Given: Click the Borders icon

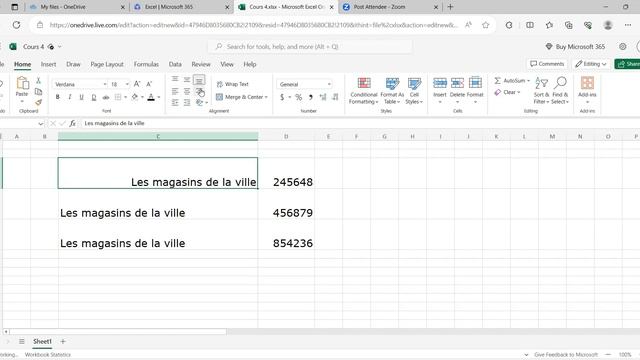Looking at the screenshot, I should 118,97.
